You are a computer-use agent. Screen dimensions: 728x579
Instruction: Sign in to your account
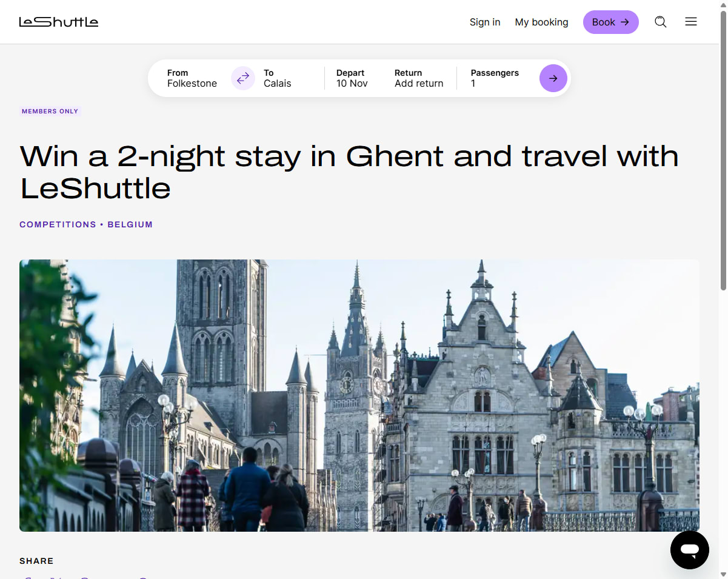point(485,22)
